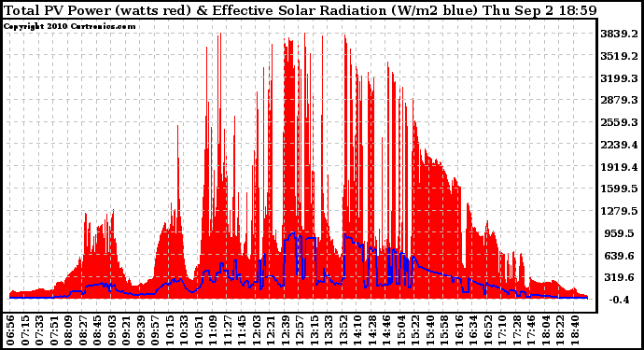Select the y-axis value 3199.3
The height and width of the screenshot is (350, 644).
[x=619, y=78]
